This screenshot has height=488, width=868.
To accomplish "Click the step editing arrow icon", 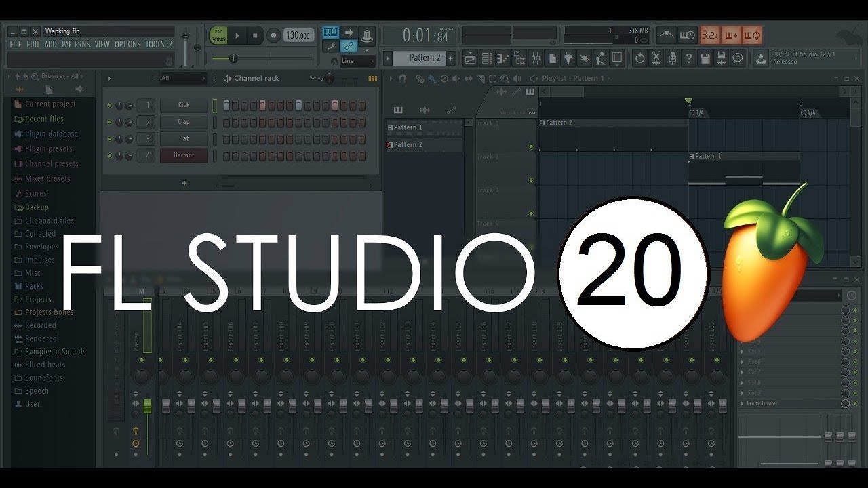I will coord(349,33).
